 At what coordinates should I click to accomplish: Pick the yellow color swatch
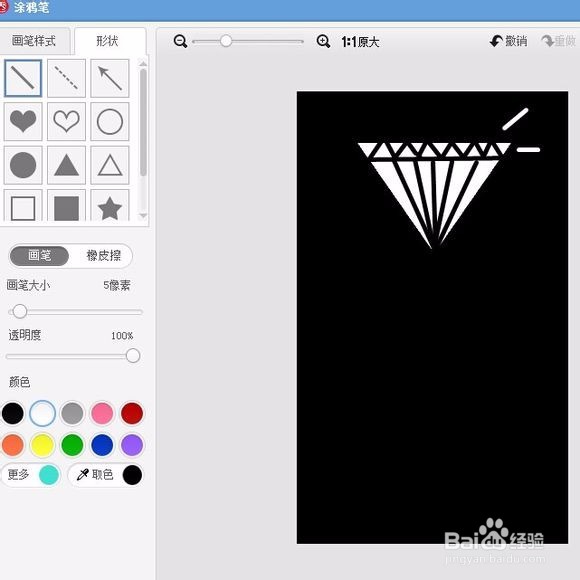click(x=43, y=445)
